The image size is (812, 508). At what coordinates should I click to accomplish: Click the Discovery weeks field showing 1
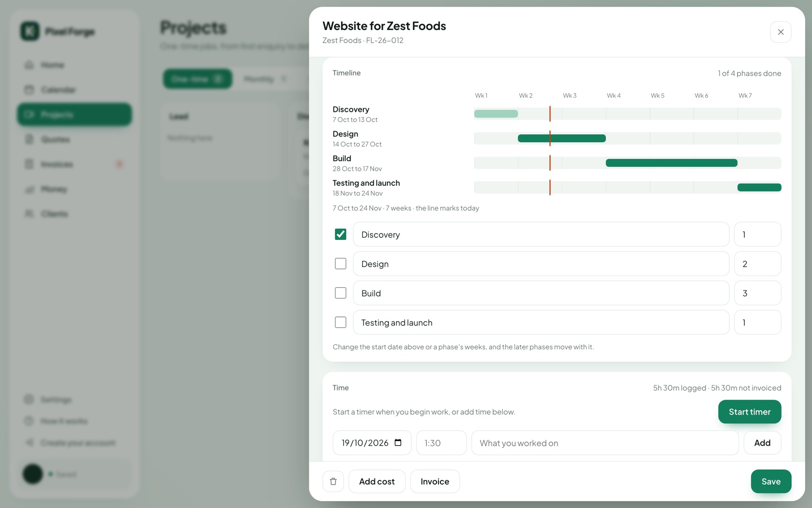click(x=757, y=234)
